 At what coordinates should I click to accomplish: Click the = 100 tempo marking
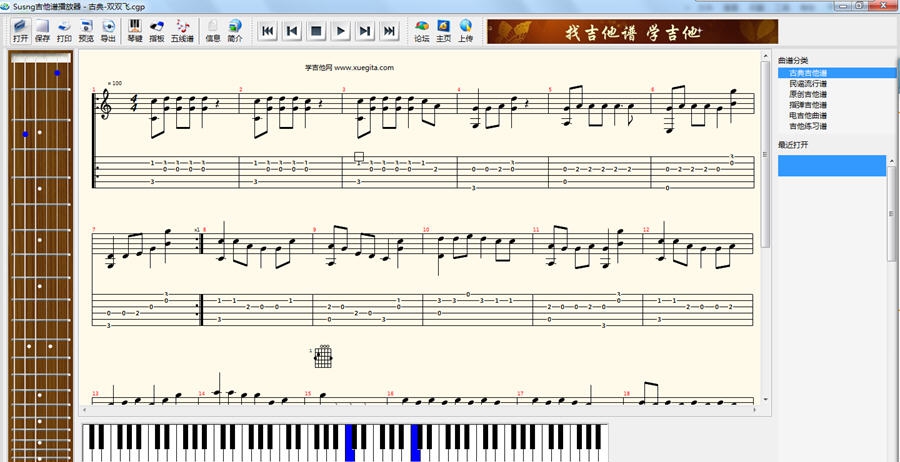115,83
